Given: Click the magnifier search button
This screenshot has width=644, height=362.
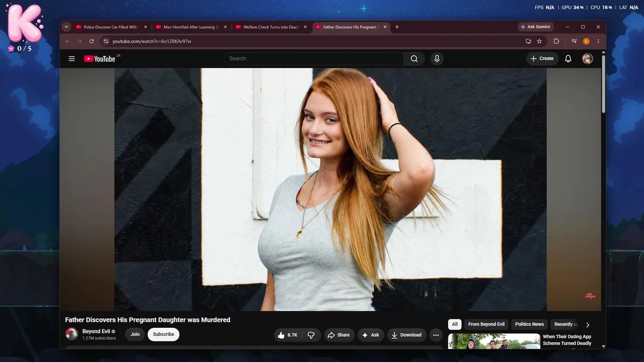Looking at the screenshot, I should pyautogui.click(x=414, y=59).
